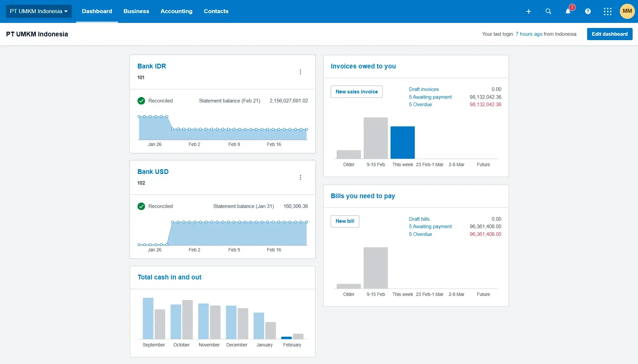Open the Business menu
The width and height of the screenshot is (638, 364).
pos(136,11)
